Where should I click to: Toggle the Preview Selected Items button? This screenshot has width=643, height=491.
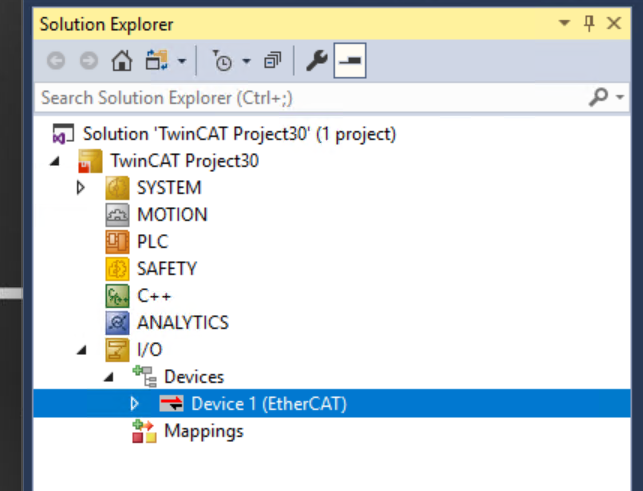tap(350, 61)
